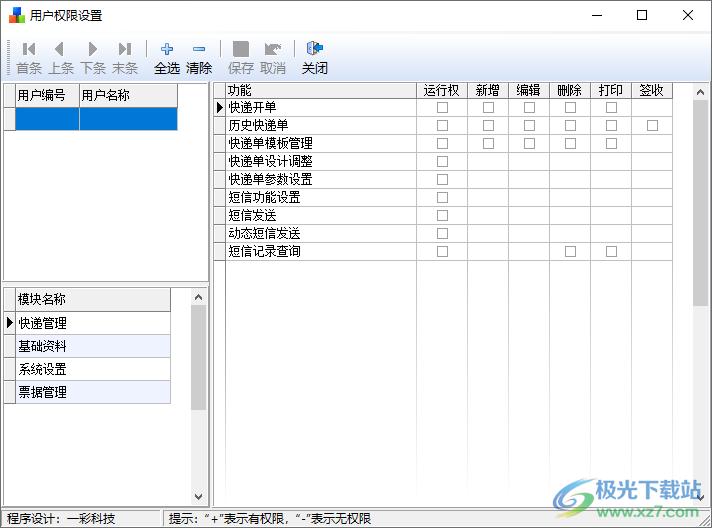Go to previous record with 上条
The image size is (712, 528).
(x=60, y=49)
